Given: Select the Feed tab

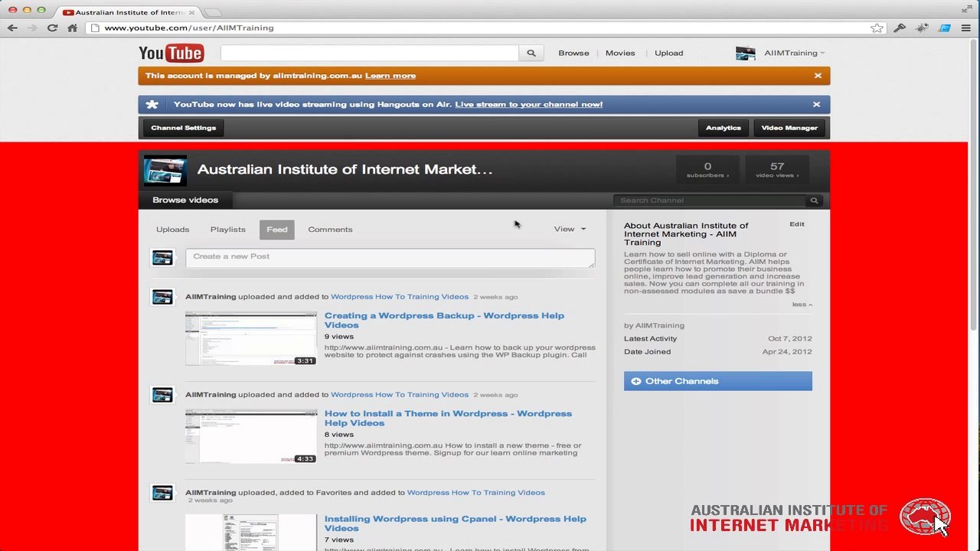Looking at the screenshot, I should pos(277,230).
